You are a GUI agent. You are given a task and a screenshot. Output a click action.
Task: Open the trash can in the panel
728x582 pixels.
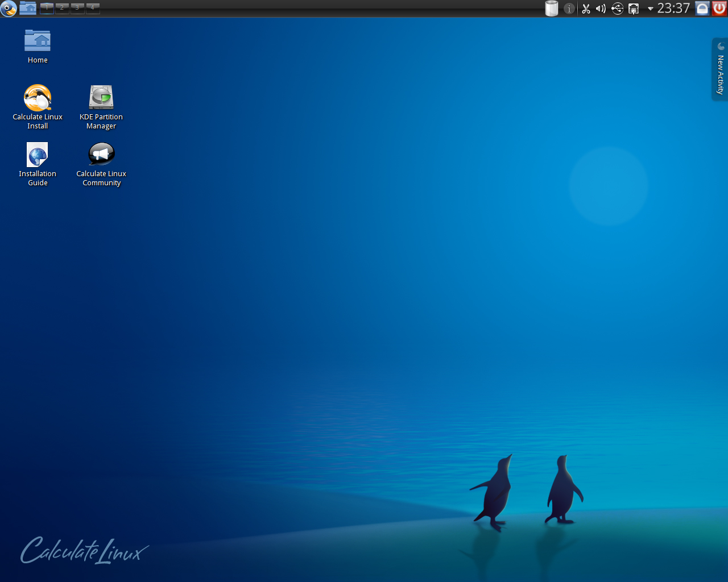point(551,9)
